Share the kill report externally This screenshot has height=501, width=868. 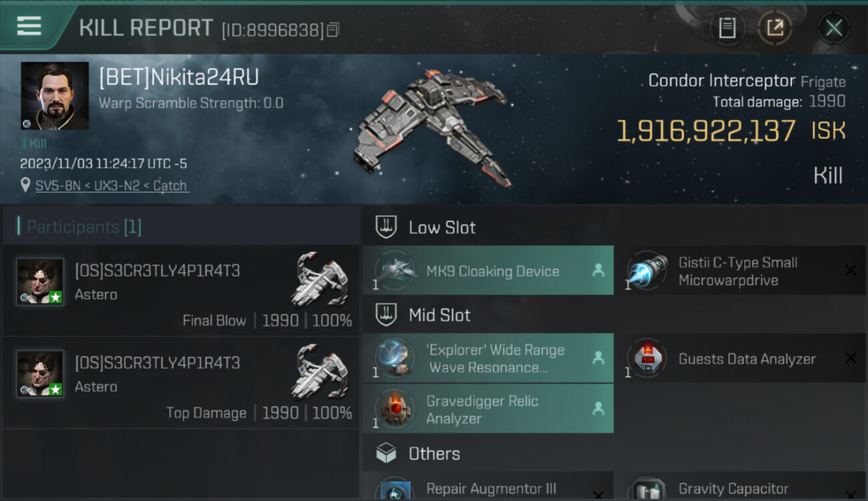(775, 28)
